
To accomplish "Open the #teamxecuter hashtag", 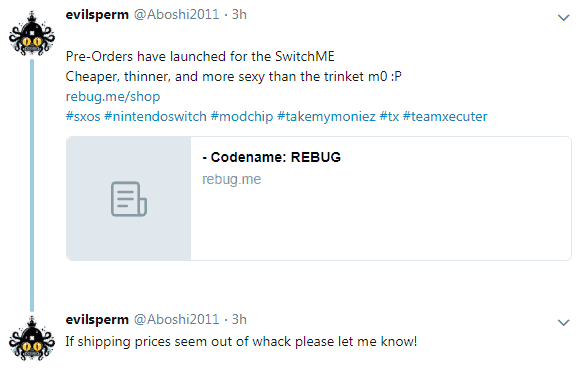I will tap(445, 117).
